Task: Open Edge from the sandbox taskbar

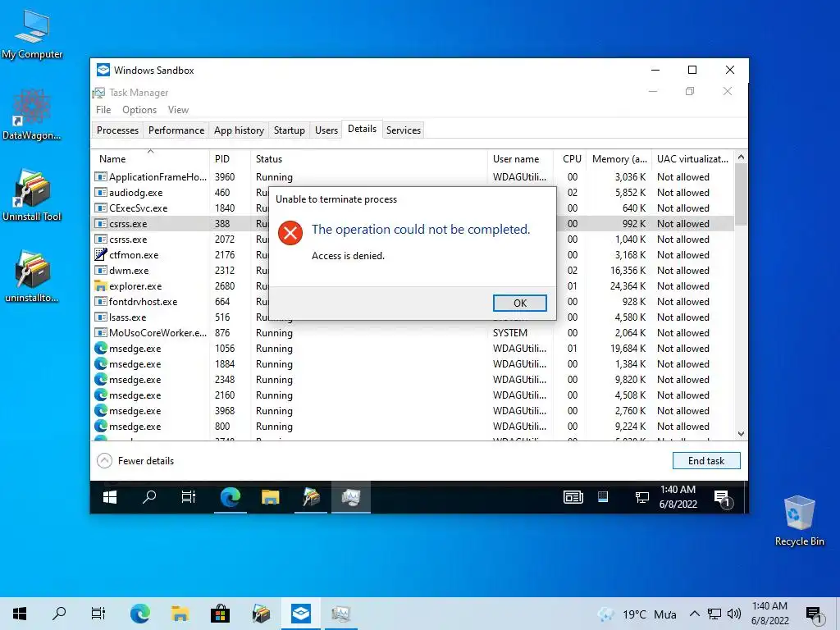Action: [231, 498]
